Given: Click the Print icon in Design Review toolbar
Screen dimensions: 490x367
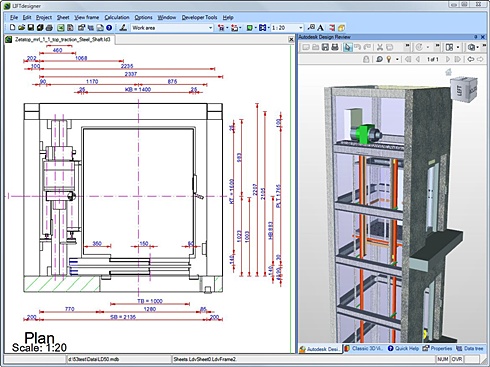Looking at the screenshot, I should click(335, 47).
